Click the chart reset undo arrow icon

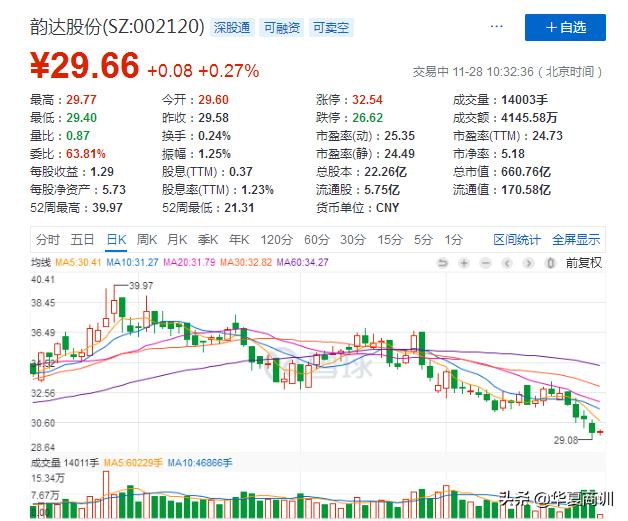pos(442,263)
